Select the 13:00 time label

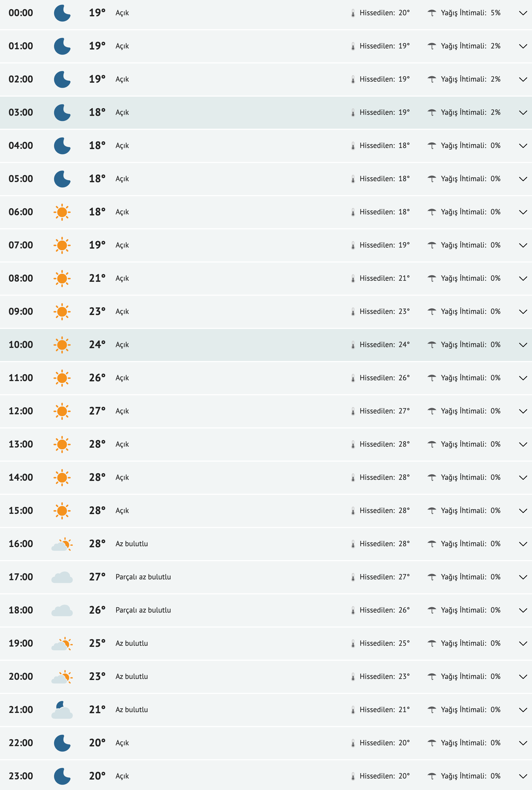click(x=21, y=444)
